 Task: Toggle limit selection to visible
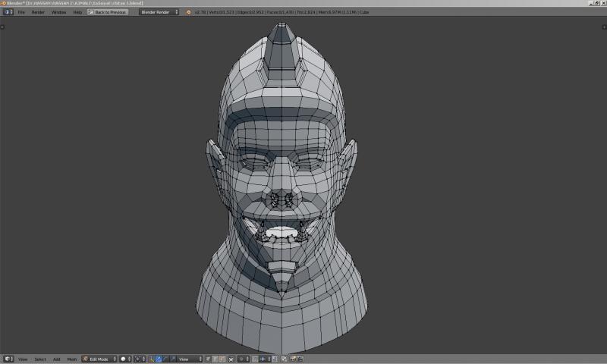[x=232, y=359]
